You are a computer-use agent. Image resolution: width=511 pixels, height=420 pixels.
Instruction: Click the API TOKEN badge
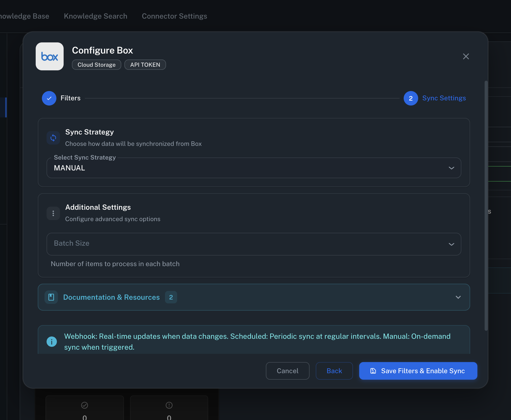tap(145, 65)
